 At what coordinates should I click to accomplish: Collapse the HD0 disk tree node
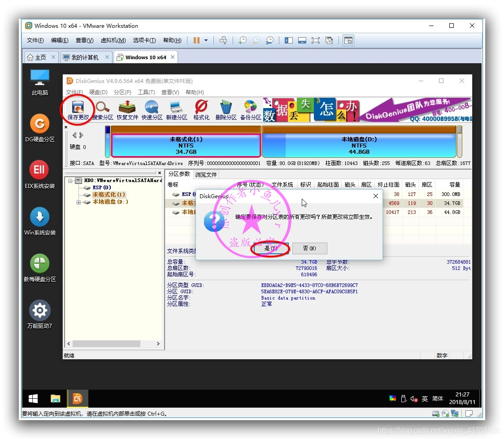pos(70,181)
